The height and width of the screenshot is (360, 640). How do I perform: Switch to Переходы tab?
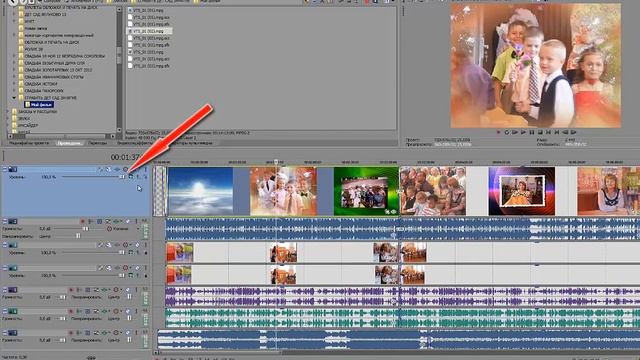tap(98, 143)
